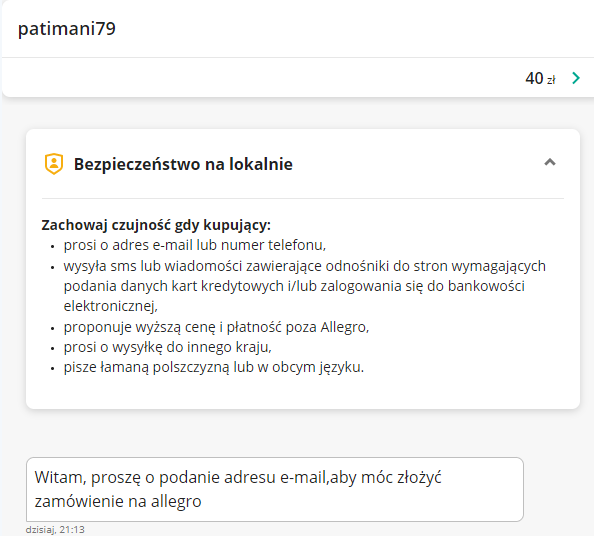Image resolution: width=594 pixels, height=536 pixels.
Task: Click the 'elektronicznej' text line
Action: (111, 306)
